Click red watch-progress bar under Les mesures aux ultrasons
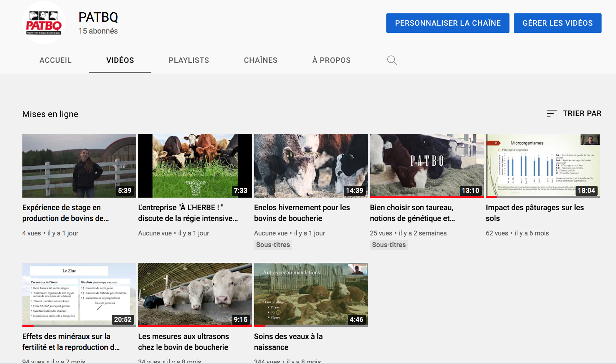Image resolution: width=616 pixels, height=364 pixels. [x=195, y=326]
